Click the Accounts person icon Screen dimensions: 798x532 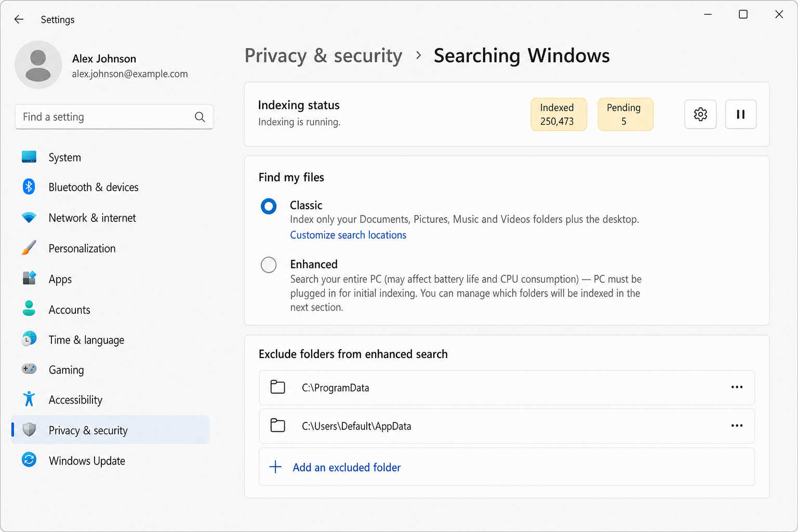(29, 309)
